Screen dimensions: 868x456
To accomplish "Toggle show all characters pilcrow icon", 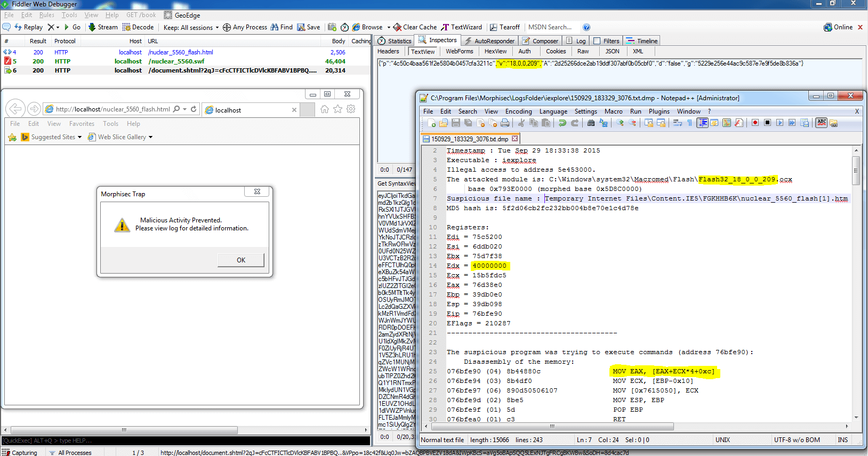I will (x=689, y=123).
